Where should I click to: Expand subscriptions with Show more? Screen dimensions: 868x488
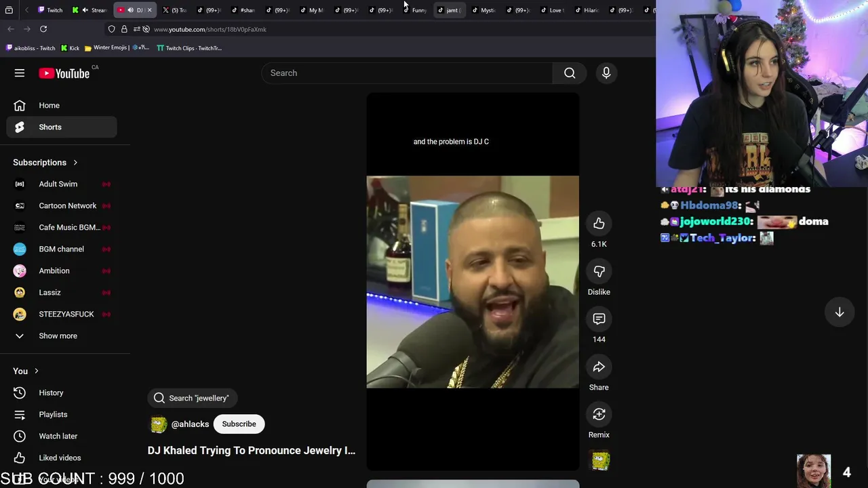coord(62,336)
